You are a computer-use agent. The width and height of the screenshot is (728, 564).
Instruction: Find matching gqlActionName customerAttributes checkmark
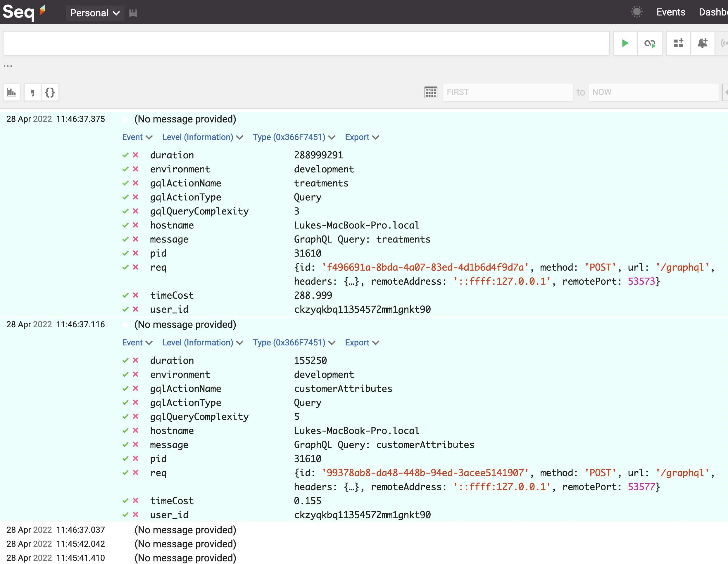125,388
